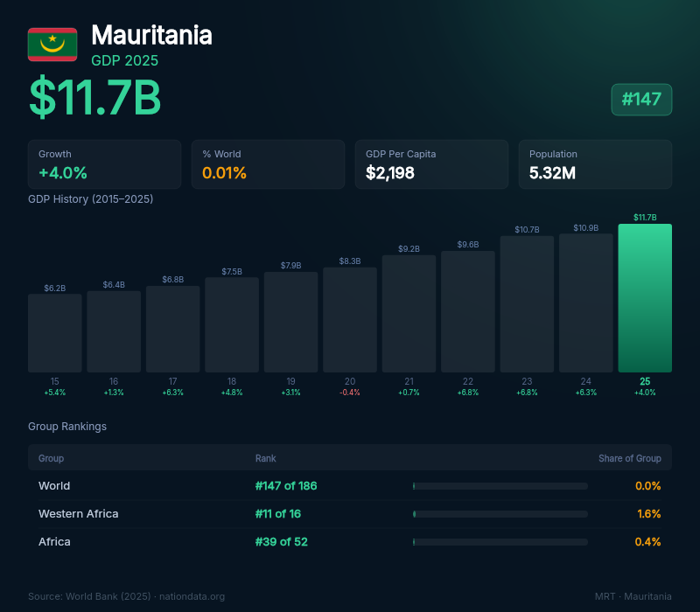Select the World row name

(54, 486)
